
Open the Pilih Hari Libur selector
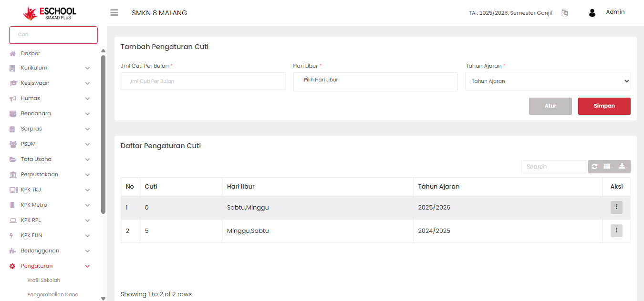[375, 81]
